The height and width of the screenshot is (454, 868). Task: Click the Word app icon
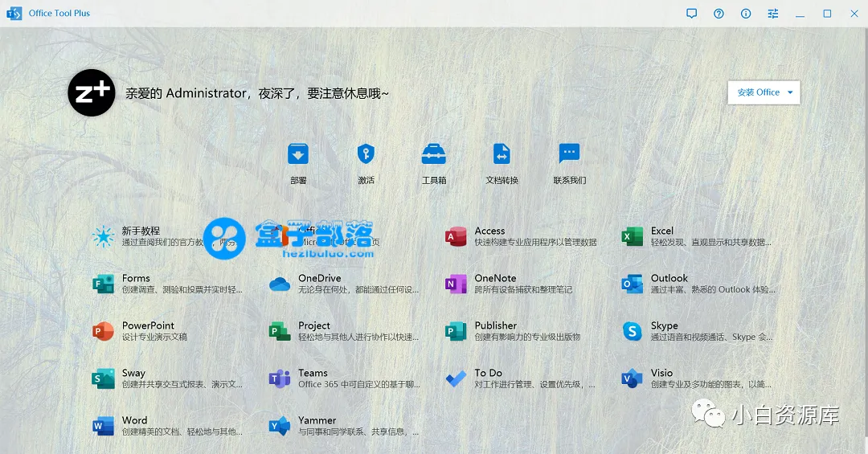[103, 426]
